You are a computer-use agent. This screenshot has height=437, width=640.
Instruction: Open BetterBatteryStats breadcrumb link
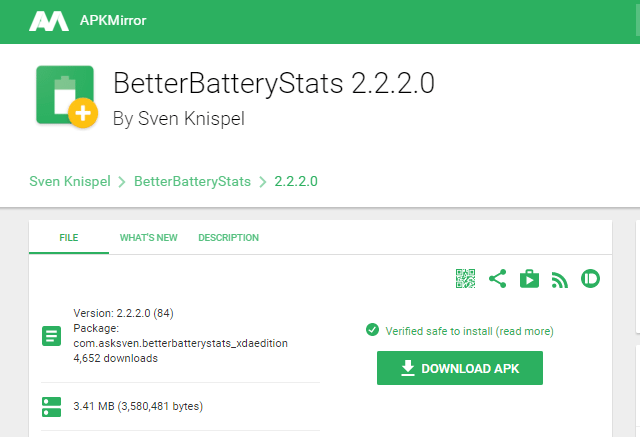tap(192, 181)
